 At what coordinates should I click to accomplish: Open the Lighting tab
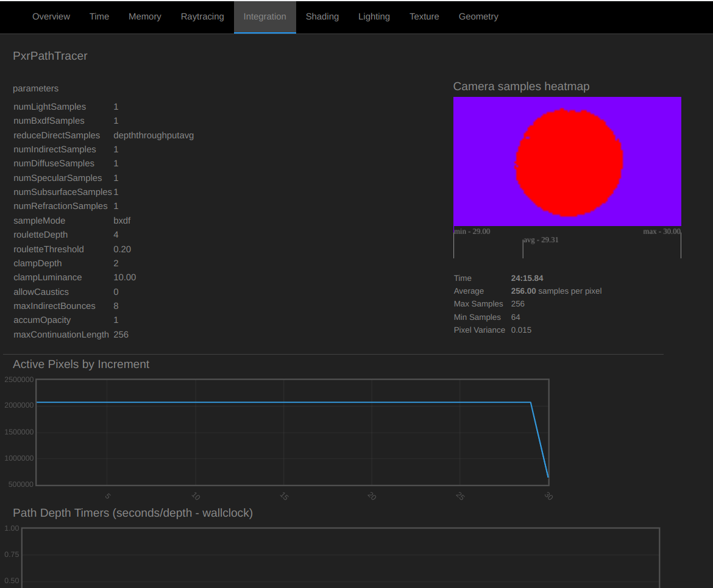pos(374,17)
